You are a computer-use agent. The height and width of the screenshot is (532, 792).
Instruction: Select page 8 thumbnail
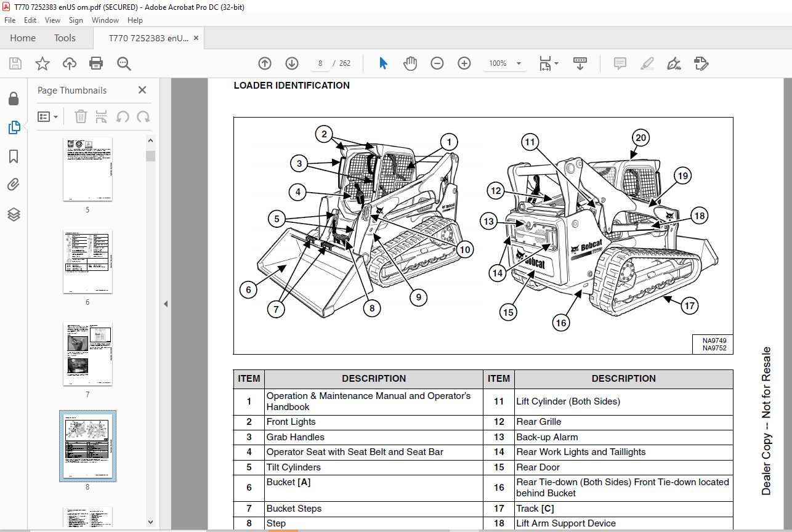87,446
